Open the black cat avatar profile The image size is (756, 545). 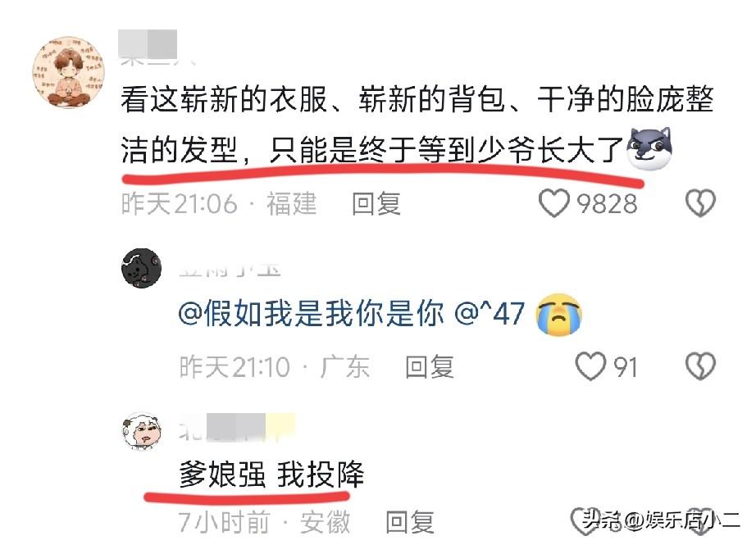click(x=141, y=269)
